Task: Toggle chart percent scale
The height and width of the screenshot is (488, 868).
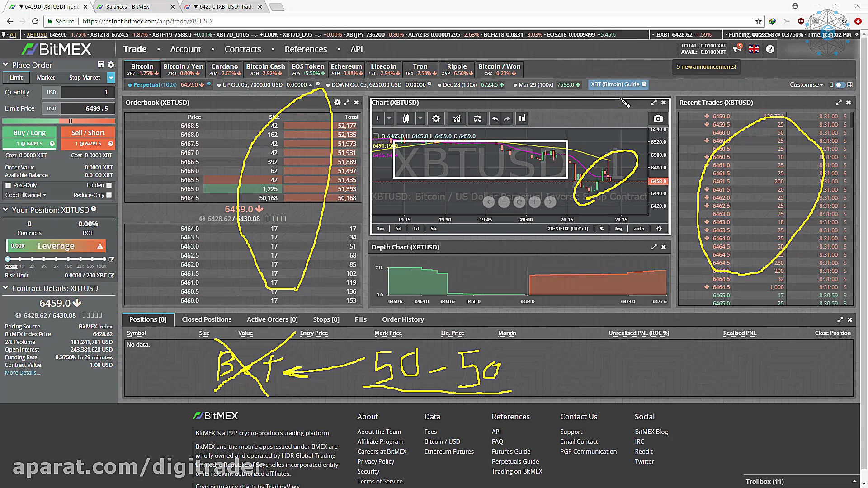Action: click(602, 229)
